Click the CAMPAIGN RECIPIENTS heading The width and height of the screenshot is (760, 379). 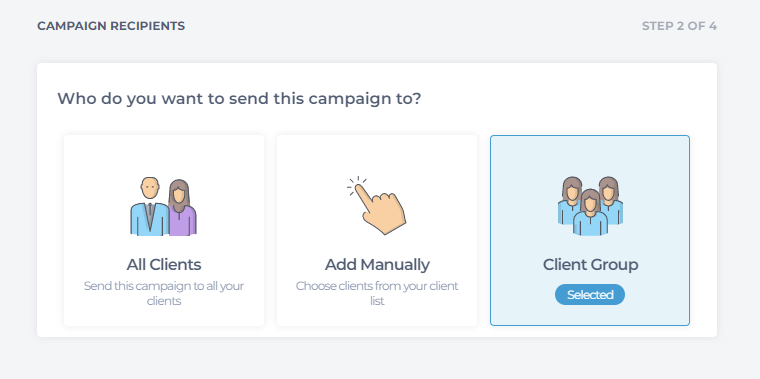[x=111, y=26]
